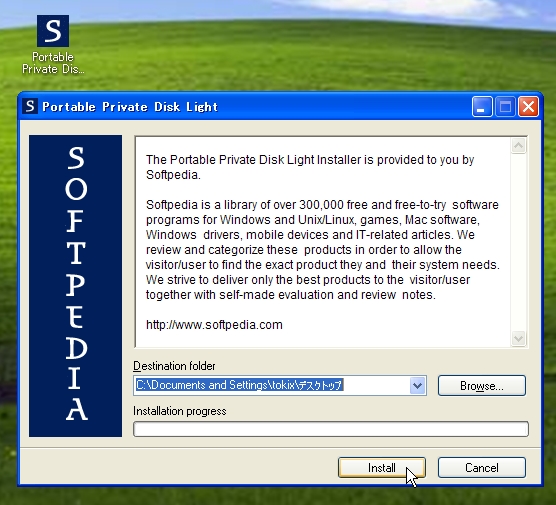Click the Softpedia description text area

(x=323, y=242)
